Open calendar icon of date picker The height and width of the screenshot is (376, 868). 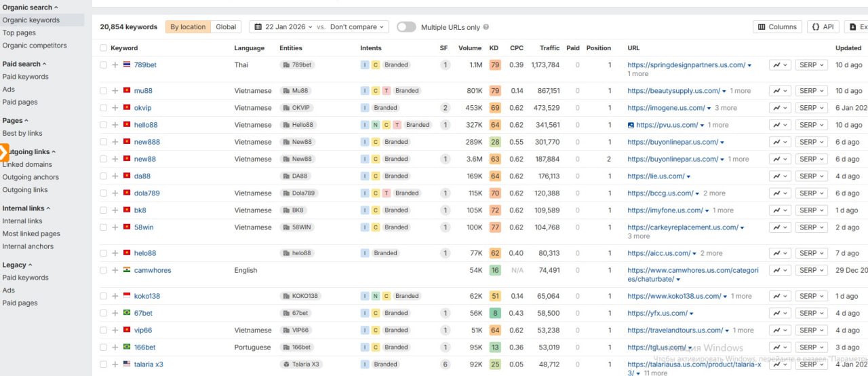[258, 27]
